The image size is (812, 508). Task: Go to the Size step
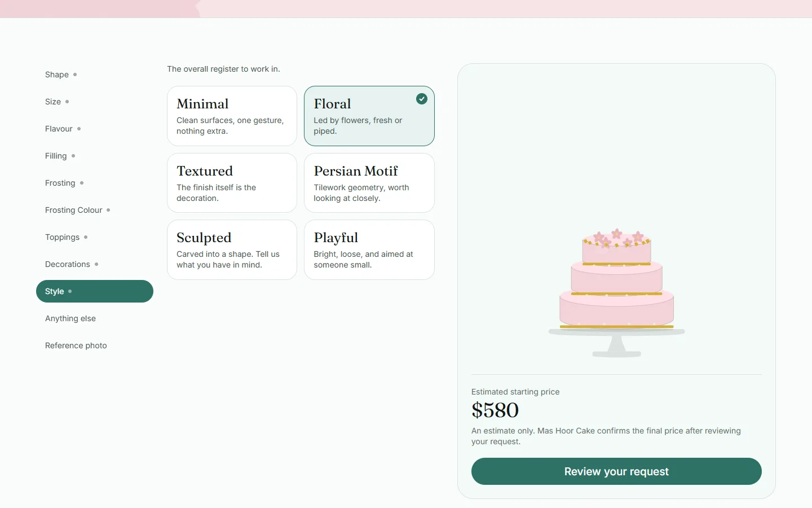tap(95, 102)
